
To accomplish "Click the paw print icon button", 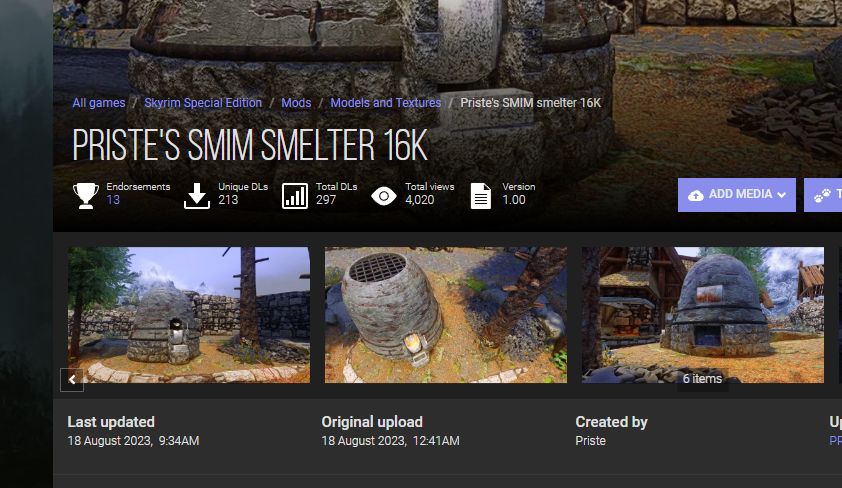I will click(823, 195).
